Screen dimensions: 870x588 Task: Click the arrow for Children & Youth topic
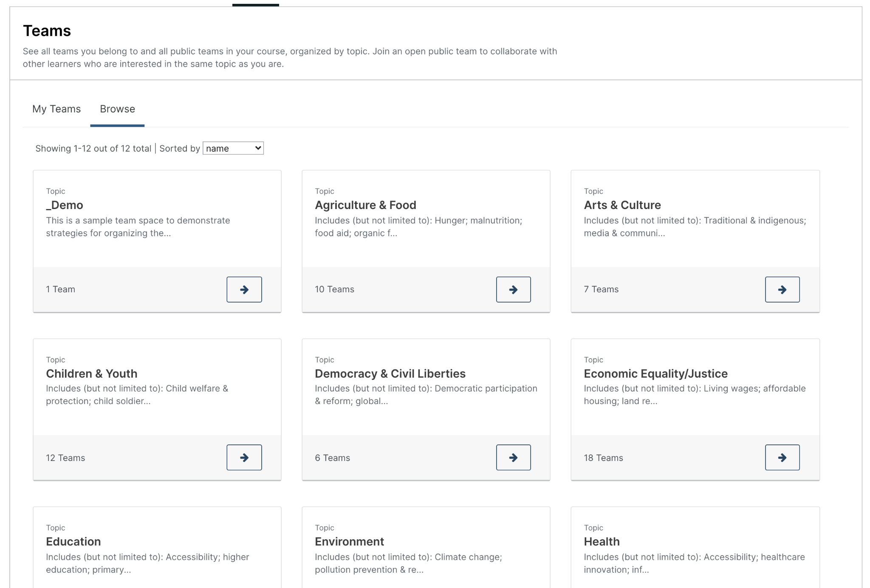(x=244, y=458)
